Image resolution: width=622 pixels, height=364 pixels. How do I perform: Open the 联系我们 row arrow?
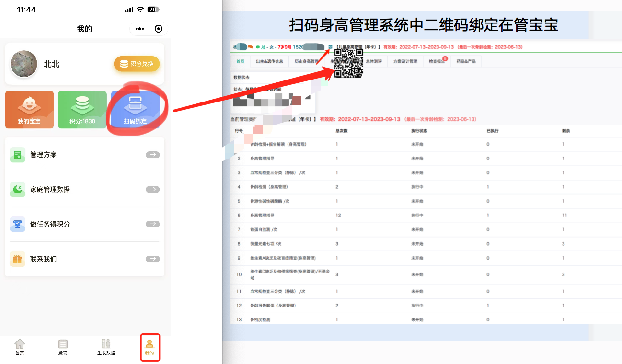(x=152, y=259)
